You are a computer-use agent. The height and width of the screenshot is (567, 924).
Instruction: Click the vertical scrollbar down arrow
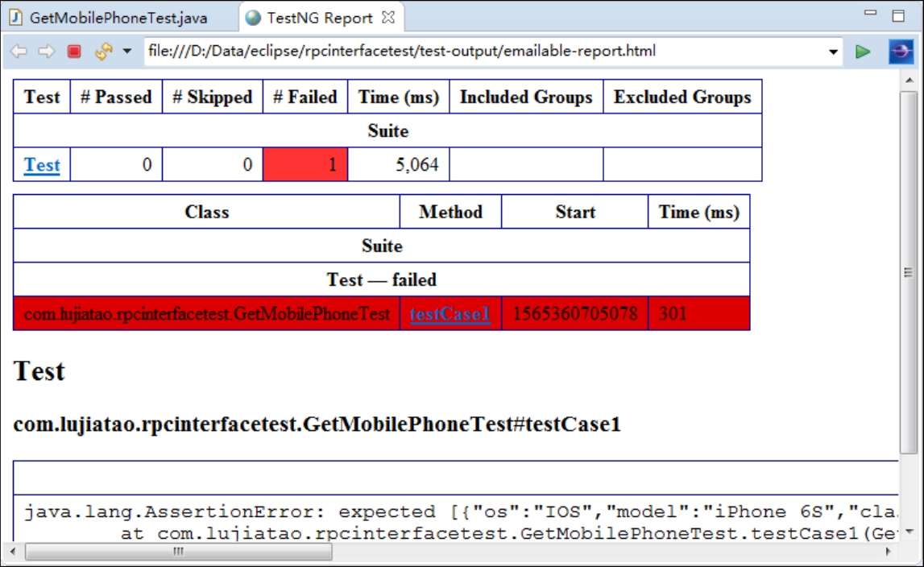point(909,531)
